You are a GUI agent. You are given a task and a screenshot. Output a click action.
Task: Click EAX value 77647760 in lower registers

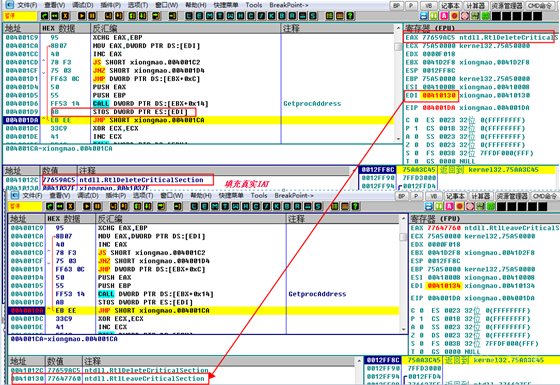[x=444, y=228]
